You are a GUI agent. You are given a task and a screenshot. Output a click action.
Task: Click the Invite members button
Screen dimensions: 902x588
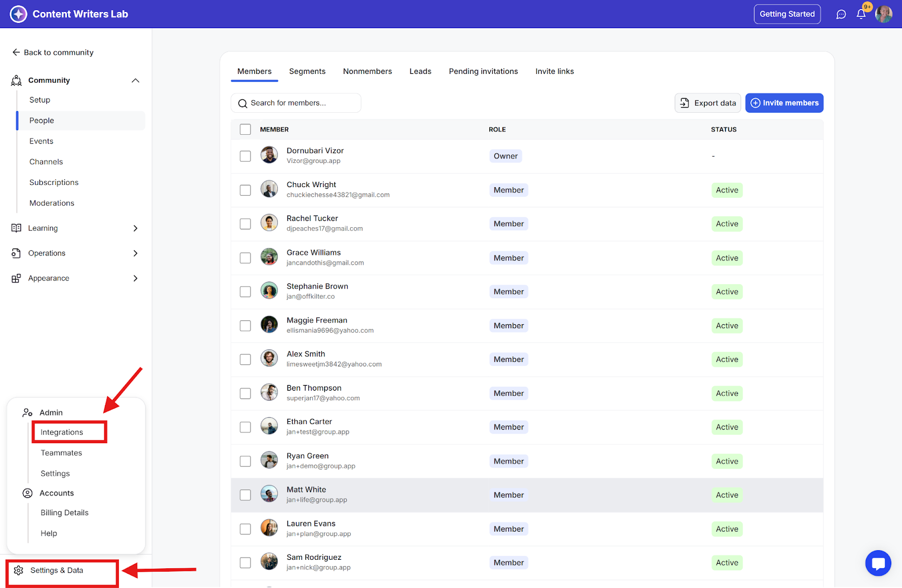(784, 103)
